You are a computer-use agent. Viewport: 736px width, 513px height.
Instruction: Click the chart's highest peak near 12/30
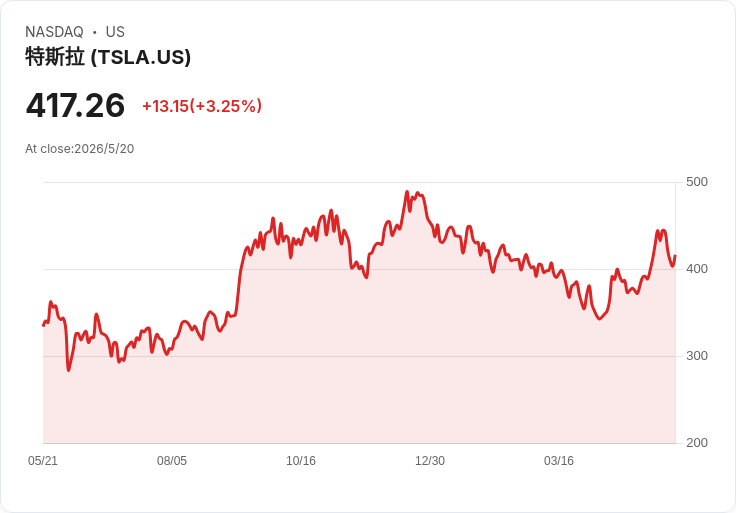pos(407,192)
